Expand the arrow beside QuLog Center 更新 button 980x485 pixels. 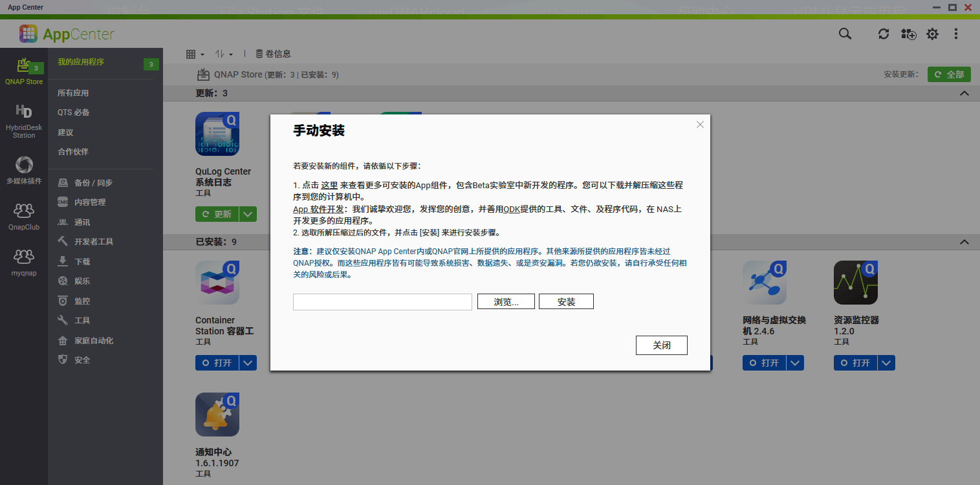pos(248,214)
